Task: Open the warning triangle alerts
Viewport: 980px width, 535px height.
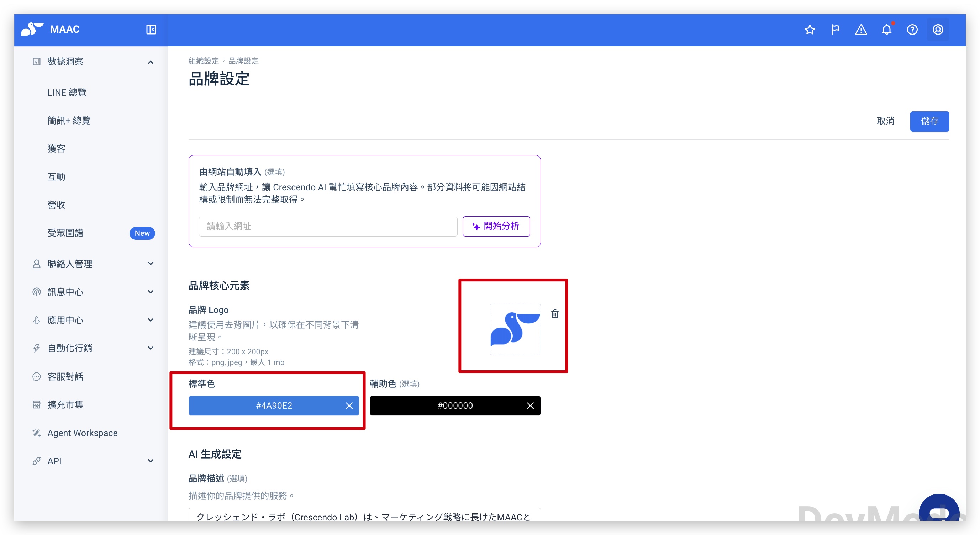Action: coord(861,30)
